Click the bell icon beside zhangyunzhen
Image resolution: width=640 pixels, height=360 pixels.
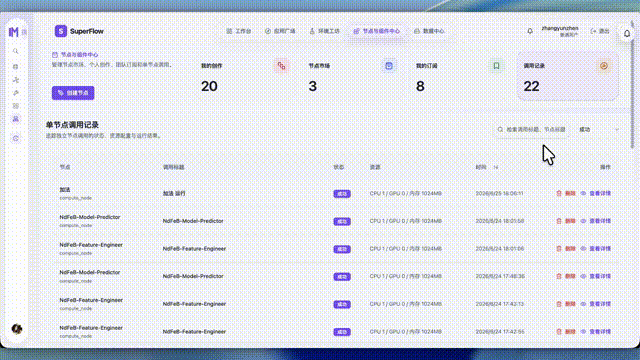pyautogui.click(x=530, y=31)
